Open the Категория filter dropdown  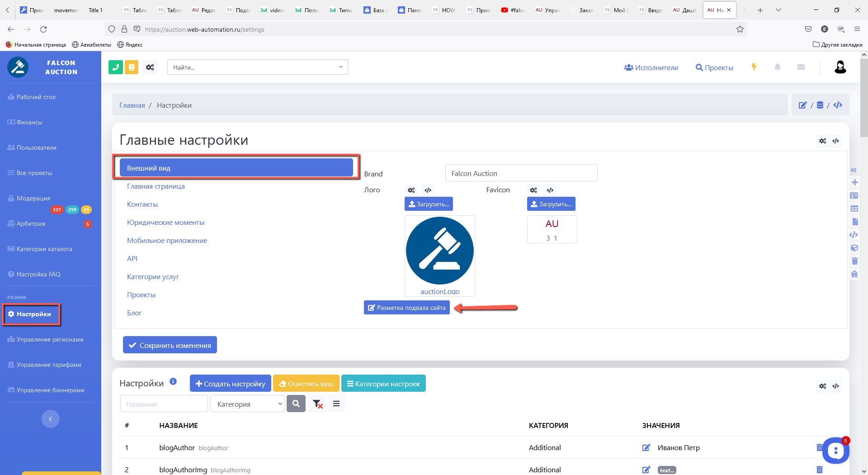[247, 404]
